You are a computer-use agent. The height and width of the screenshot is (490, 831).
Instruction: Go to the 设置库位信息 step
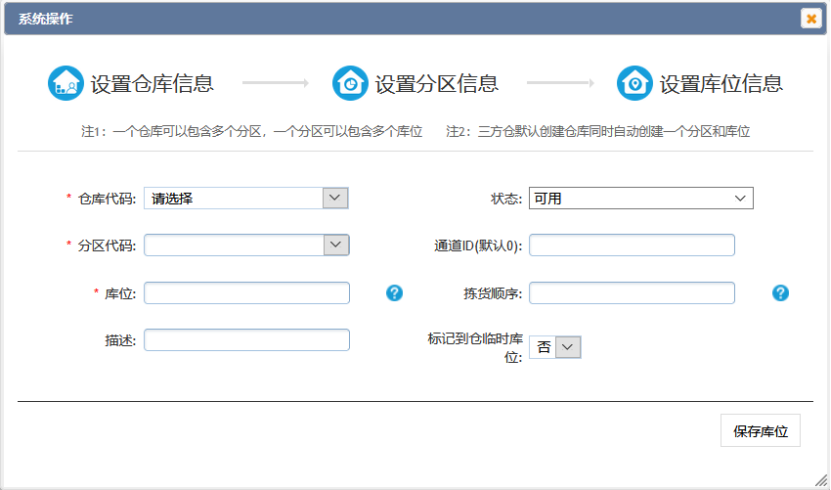[x=720, y=84]
